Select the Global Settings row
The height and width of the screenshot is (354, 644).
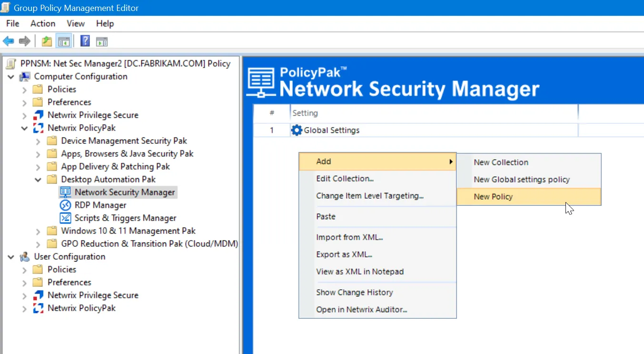(x=448, y=130)
